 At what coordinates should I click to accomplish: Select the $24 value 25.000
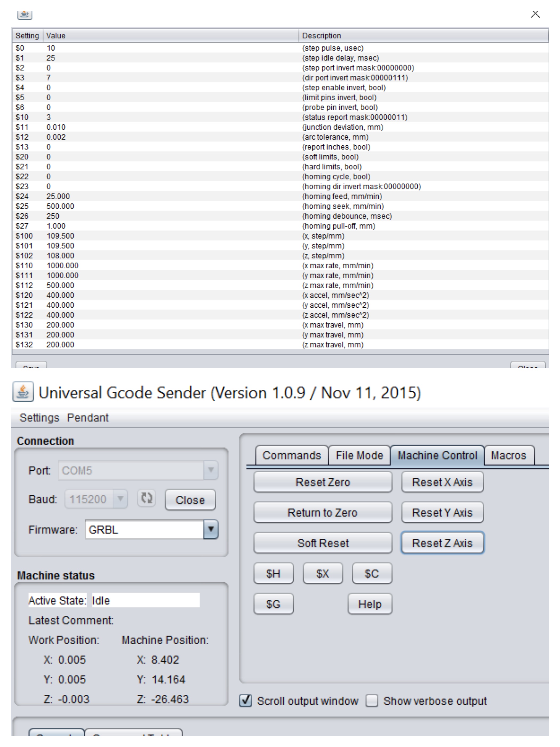[x=58, y=196]
